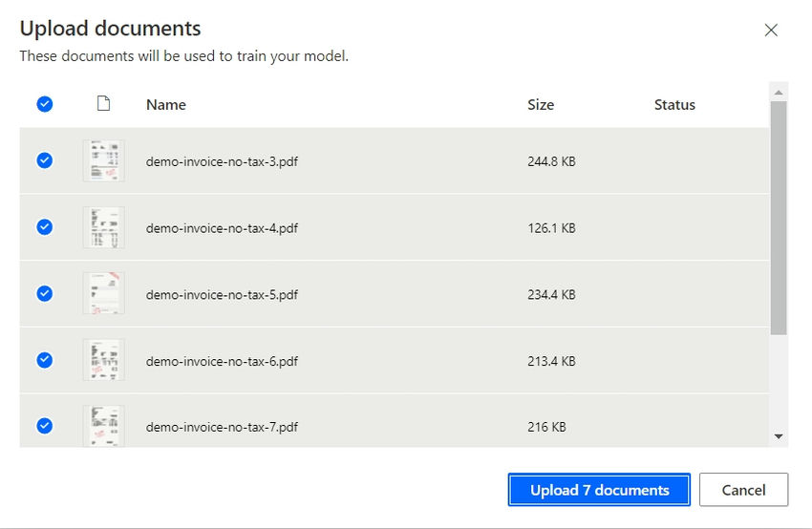Click the scroll up arrow
This screenshot has width=812, height=529.
pyautogui.click(x=779, y=93)
